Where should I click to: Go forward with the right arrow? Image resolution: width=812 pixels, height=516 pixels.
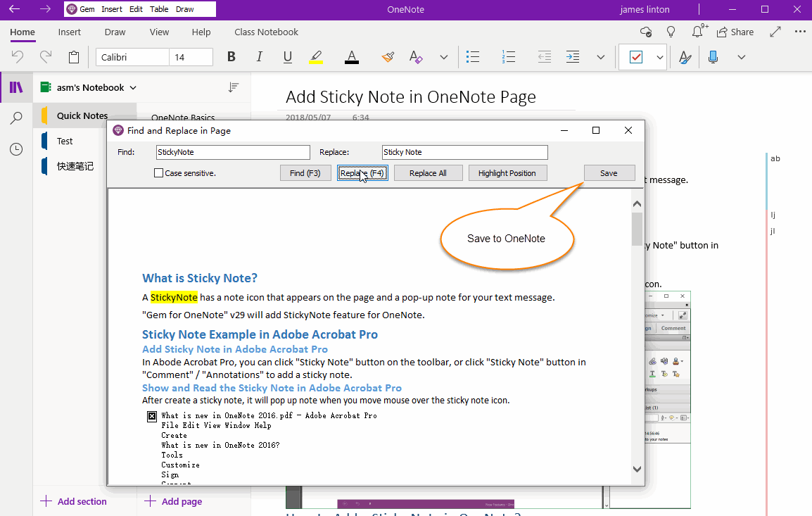pyautogui.click(x=46, y=9)
